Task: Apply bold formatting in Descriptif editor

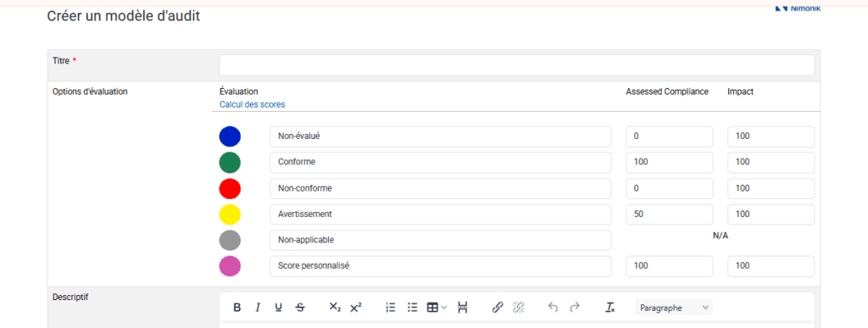Action: 237,308
